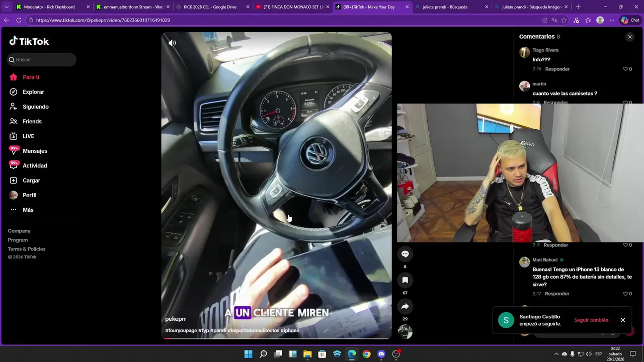This screenshot has height=362, width=644.
Task: Click the #fouryoupage hashtag
Action: (x=181, y=330)
